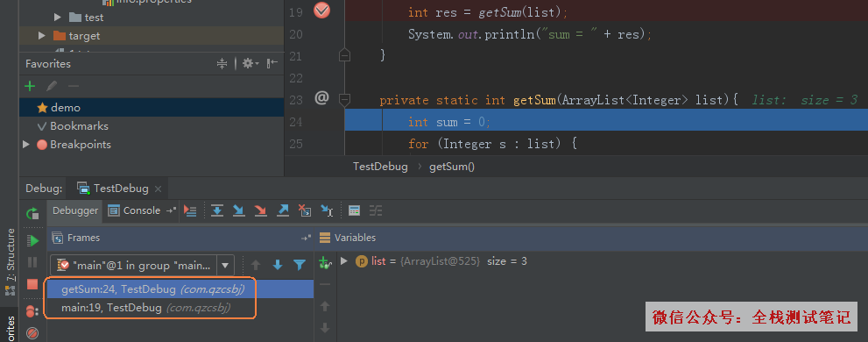Click the println code line on line 20

point(530,34)
